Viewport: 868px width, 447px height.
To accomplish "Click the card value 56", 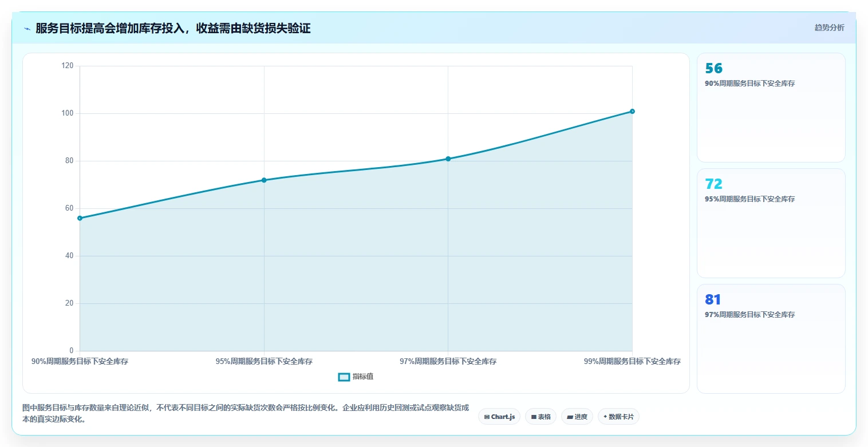I will point(713,69).
